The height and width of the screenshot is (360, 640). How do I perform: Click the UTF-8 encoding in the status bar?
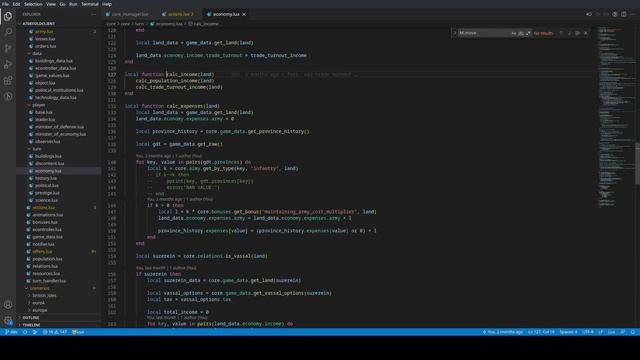pos(588,332)
